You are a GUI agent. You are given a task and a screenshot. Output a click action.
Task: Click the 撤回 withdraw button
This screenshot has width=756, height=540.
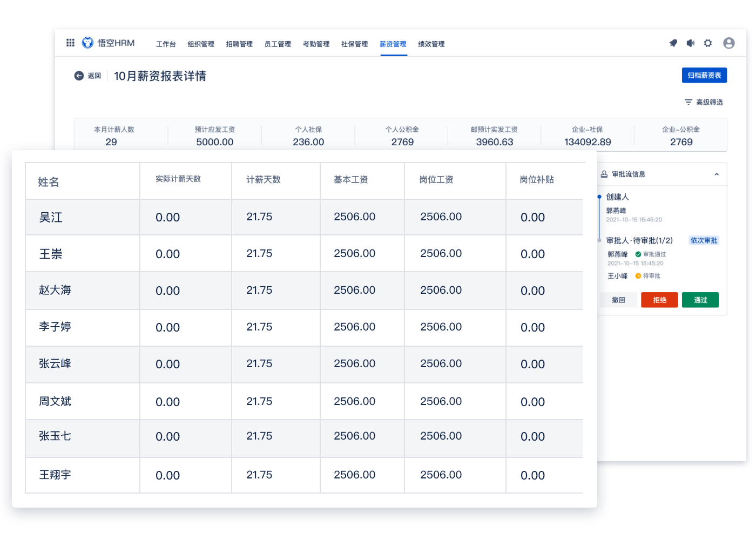pyautogui.click(x=618, y=300)
